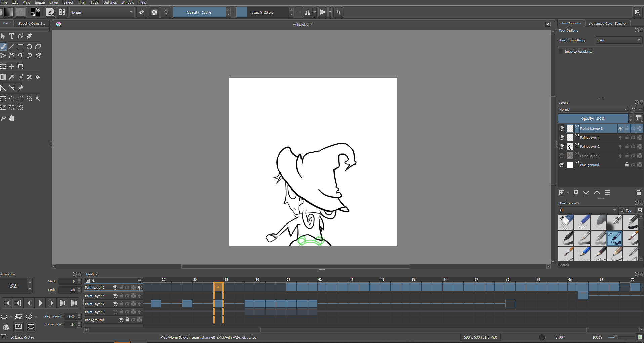Expand the brush presets All tag dropdown
644x343 pixels.
click(x=588, y=210)
